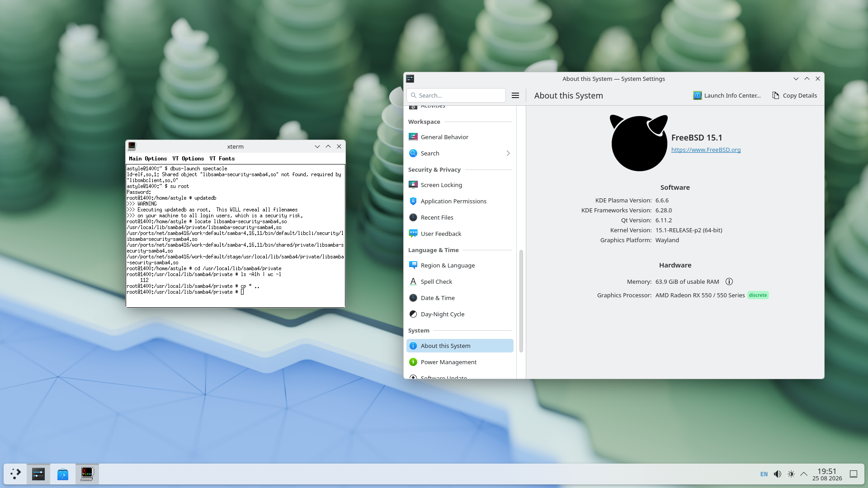The image size is (868, 488).
Task: Open Screen Locking settings
Action: (x=460, y=185)
